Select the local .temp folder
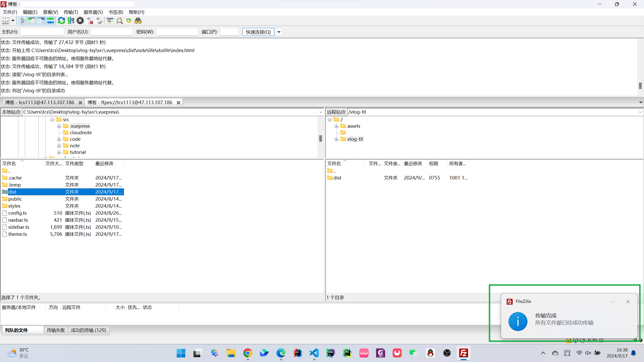Image resolution: width=644 pixels, height=362 pixels. (x=62, y=185)
